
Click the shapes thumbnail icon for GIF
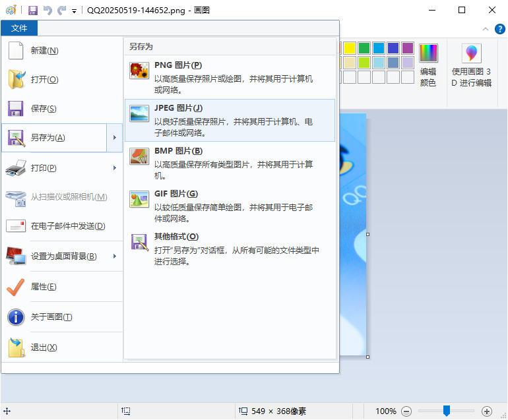pos(139,199)
